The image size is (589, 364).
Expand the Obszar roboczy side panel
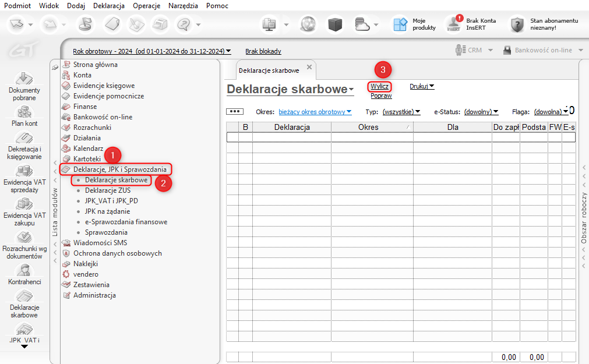click(584, 218)
